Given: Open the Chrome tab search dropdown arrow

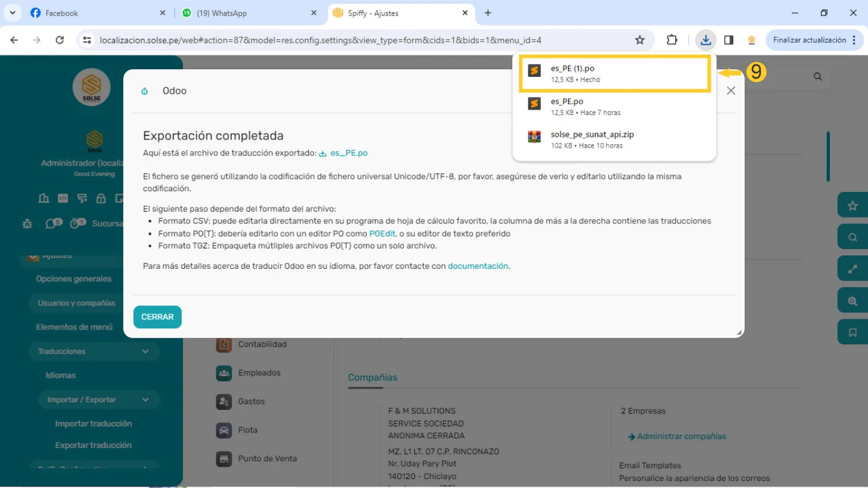Looking at the screenshot, I should point(13,13).
